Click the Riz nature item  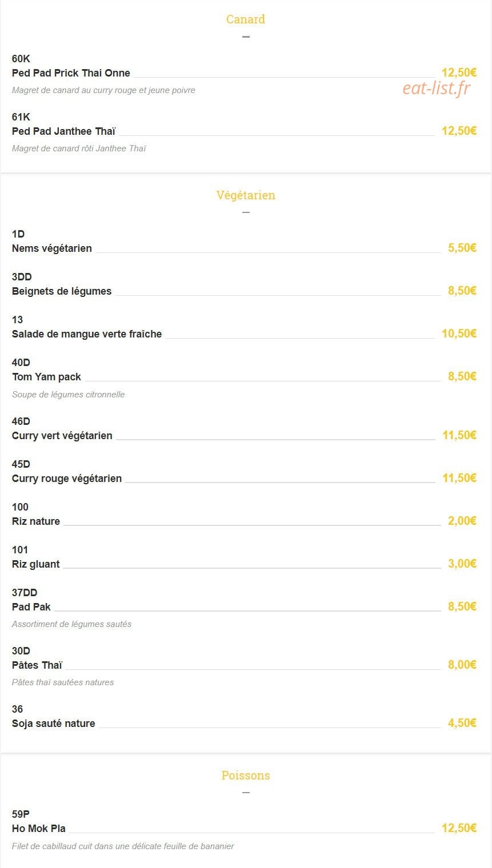click(36, 521)
